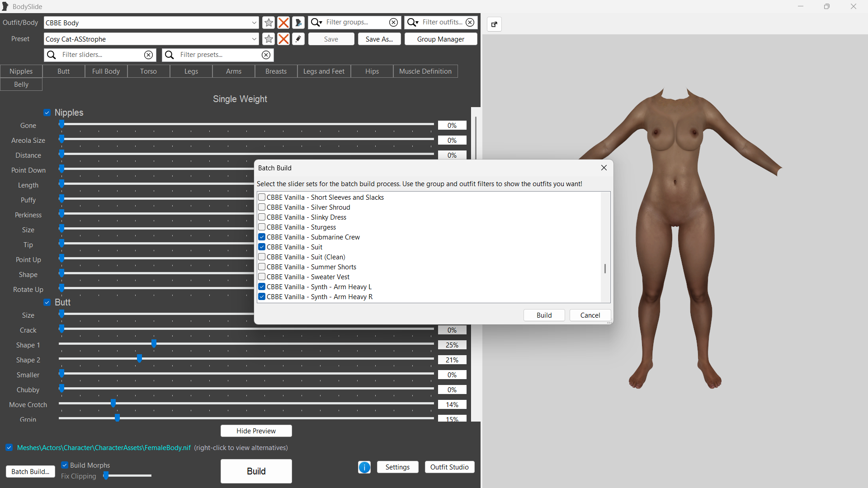
Task: Clear the Filter sliders search field
Action: point(148,55)
